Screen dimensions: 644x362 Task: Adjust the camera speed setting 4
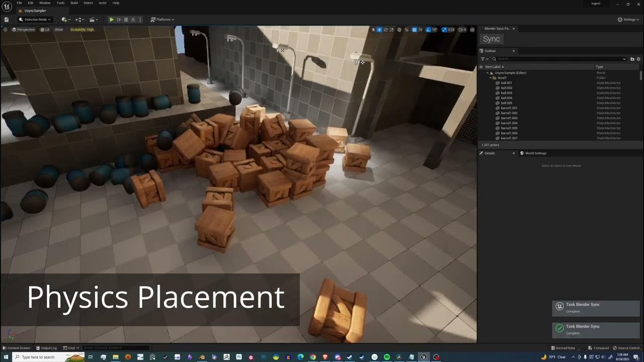462,30
